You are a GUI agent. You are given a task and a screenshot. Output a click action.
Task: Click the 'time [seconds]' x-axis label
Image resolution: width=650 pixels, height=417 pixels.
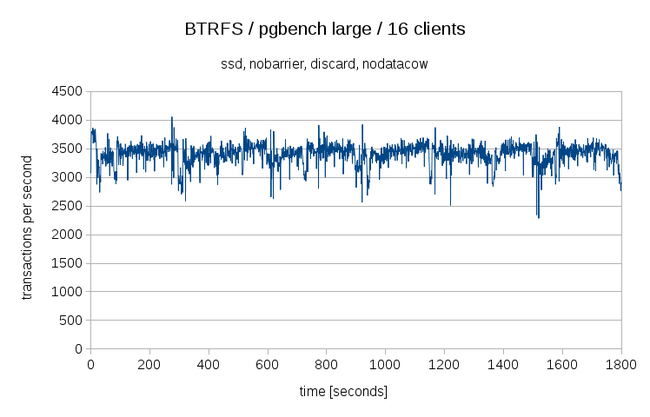pos(355,390)
